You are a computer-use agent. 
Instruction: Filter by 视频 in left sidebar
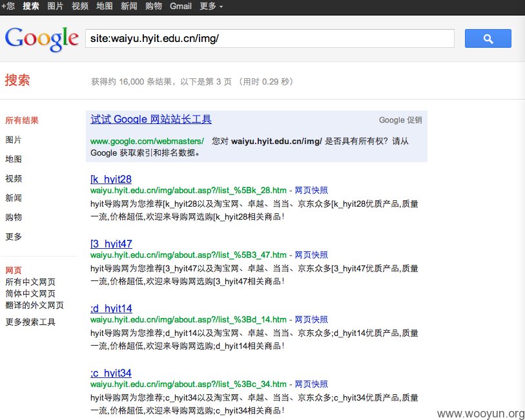(x=14, y=178)
